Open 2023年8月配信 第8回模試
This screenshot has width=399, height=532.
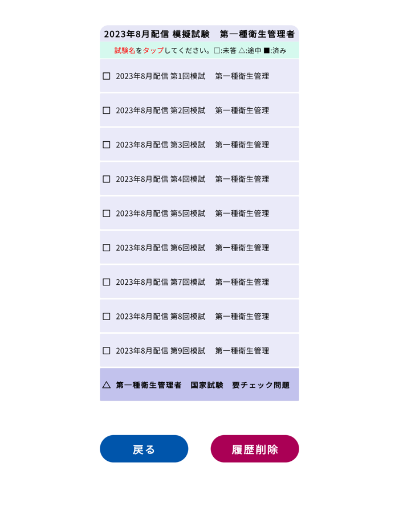(192, 316)
